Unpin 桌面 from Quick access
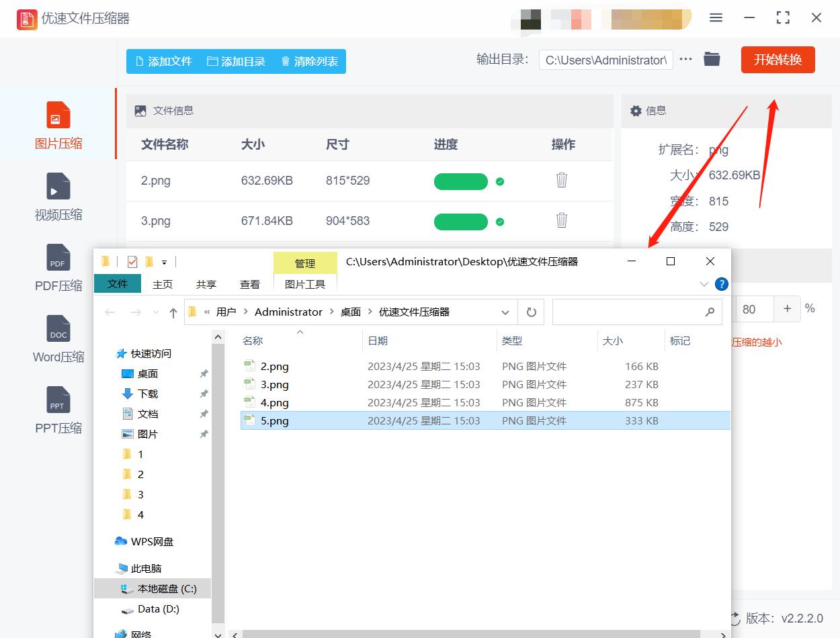This screenshot has width=840, height=638. [x=202, y=373]
